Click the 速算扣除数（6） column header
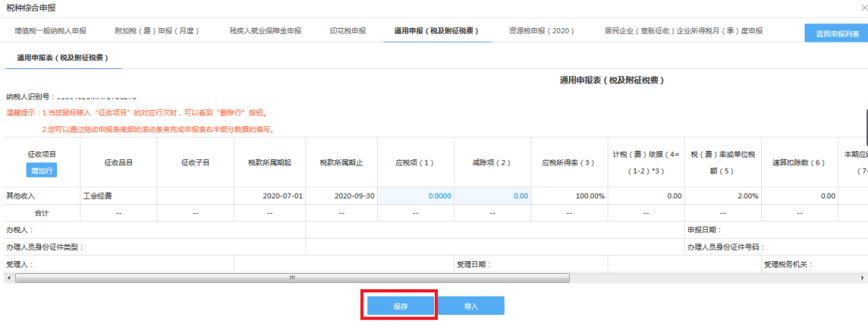This screenshot has width=868, height=327. 798,163
